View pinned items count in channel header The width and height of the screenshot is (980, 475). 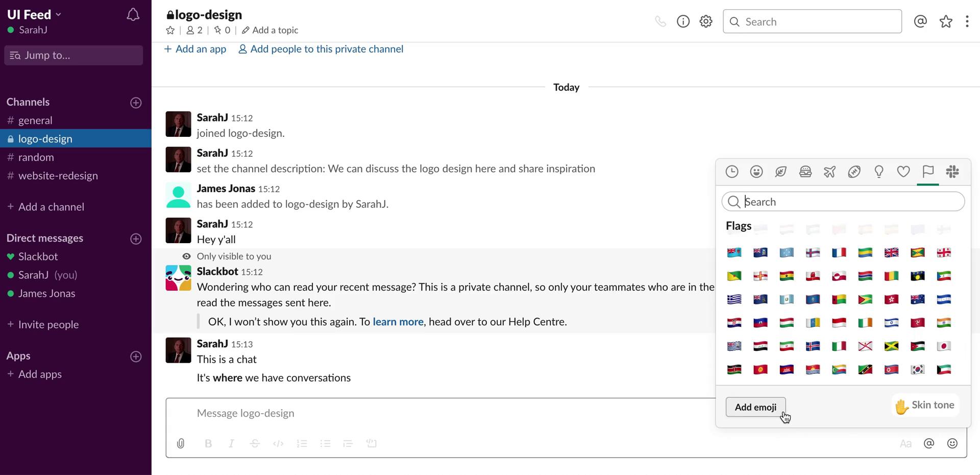[x=222, y=30]
